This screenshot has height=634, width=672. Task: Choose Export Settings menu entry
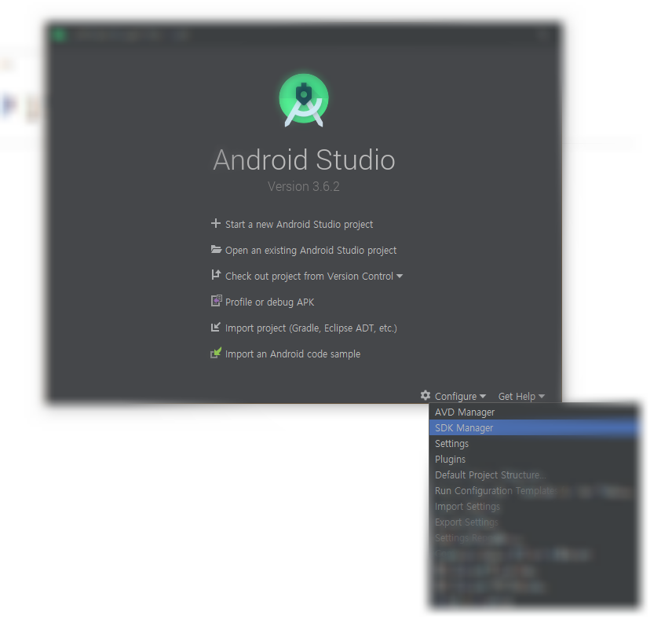tap(534, 522)
